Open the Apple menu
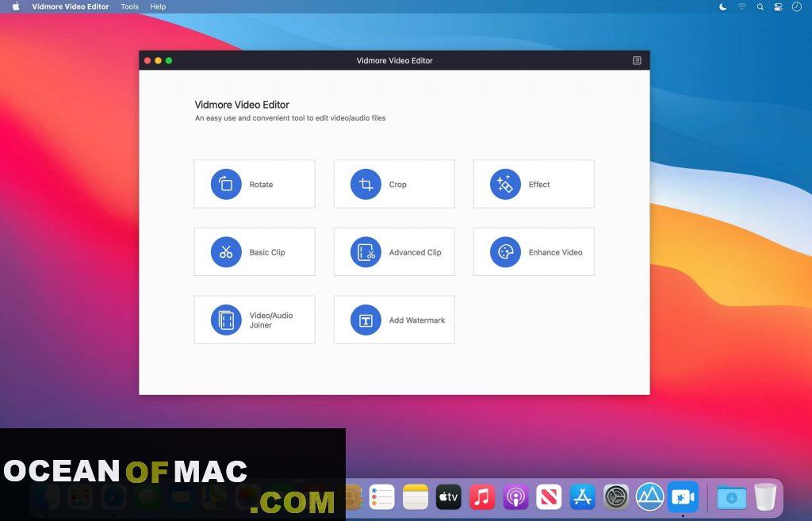Image resolution: width=812 pixels, height=521 pixels. (x=16, y=6)
